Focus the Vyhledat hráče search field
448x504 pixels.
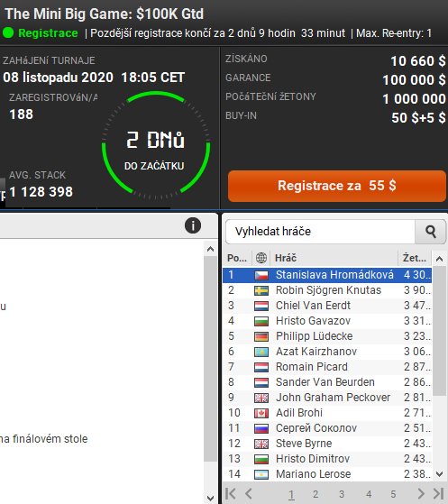tap(320, 232)
